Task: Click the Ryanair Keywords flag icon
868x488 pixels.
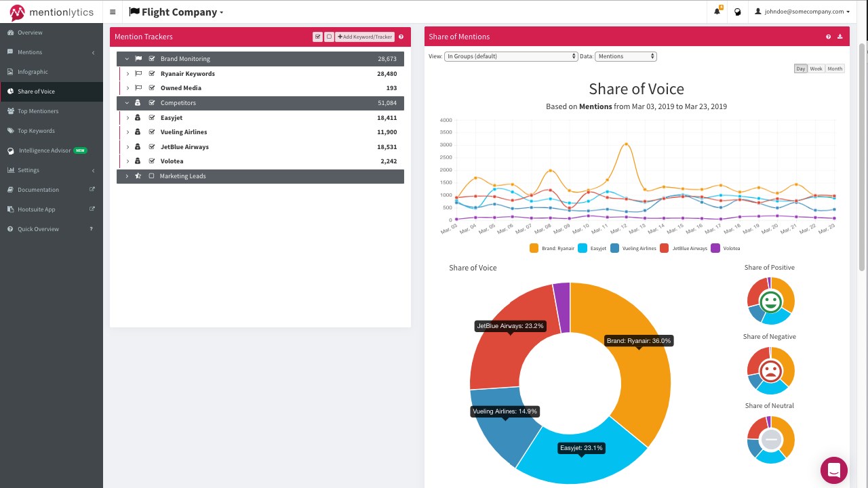Action: (x=138, y=74)
